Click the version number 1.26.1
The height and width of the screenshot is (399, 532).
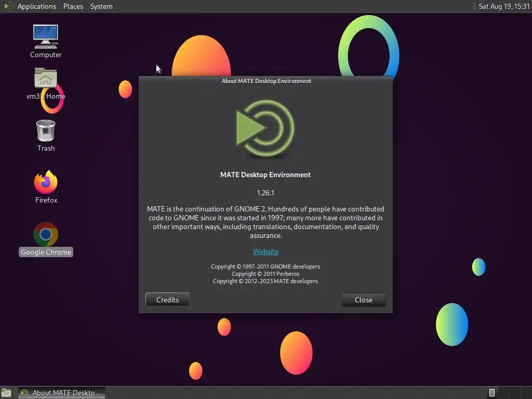click(x=265, y=193)
